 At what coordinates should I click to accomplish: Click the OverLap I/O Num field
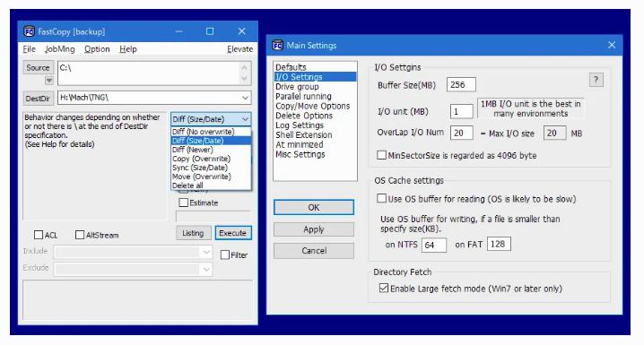[462, 133]
